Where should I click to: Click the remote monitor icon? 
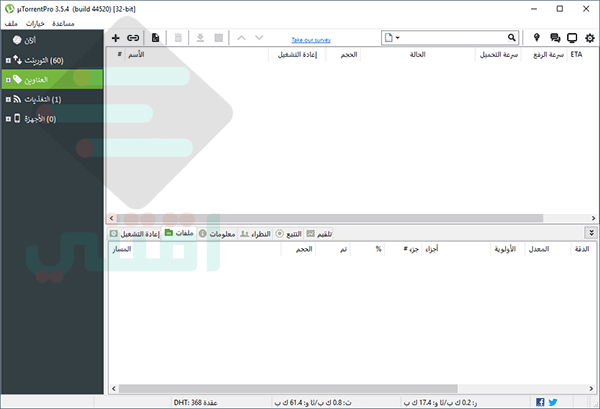[572, 37]
